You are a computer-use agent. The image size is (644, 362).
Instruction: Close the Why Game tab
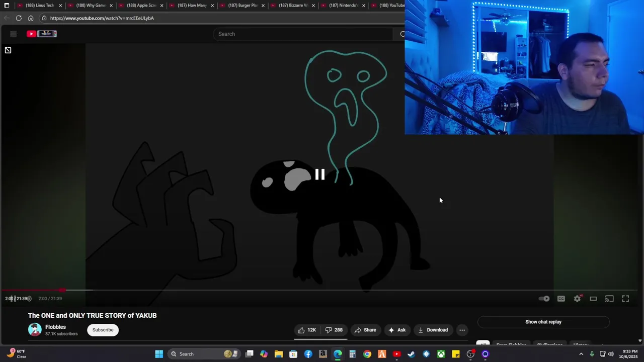(111, 6)
